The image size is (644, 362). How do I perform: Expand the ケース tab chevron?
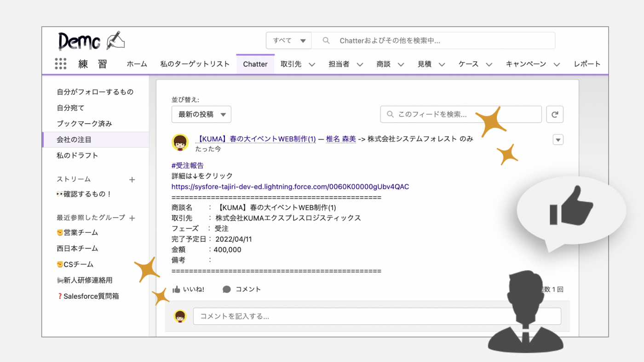tap(489, 64)
